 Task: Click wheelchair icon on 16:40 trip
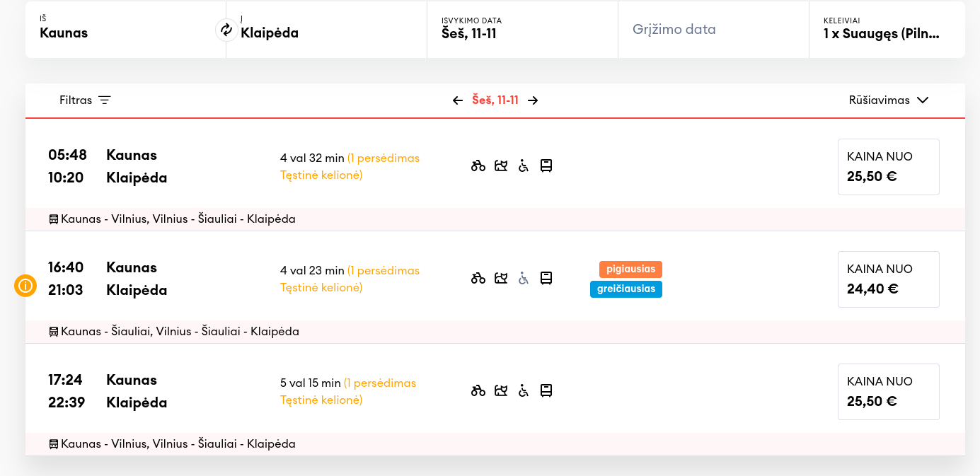pos(524,279)
